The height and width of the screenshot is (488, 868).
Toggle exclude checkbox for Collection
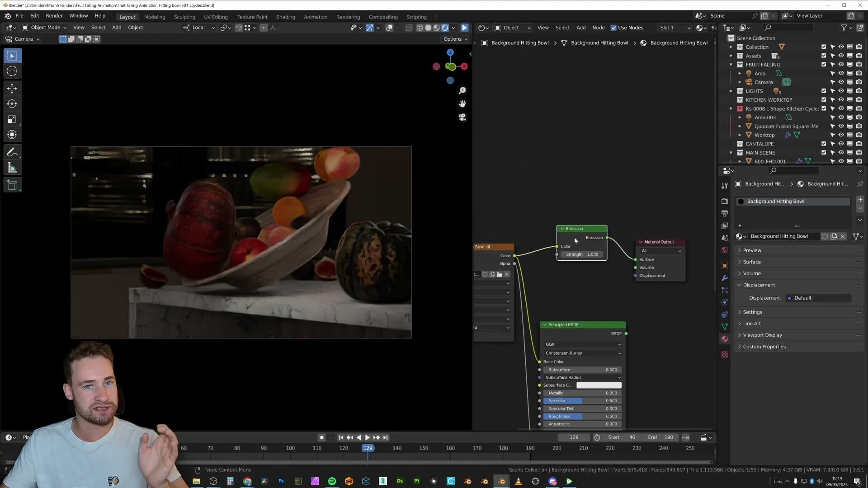[x=824, y=47]
